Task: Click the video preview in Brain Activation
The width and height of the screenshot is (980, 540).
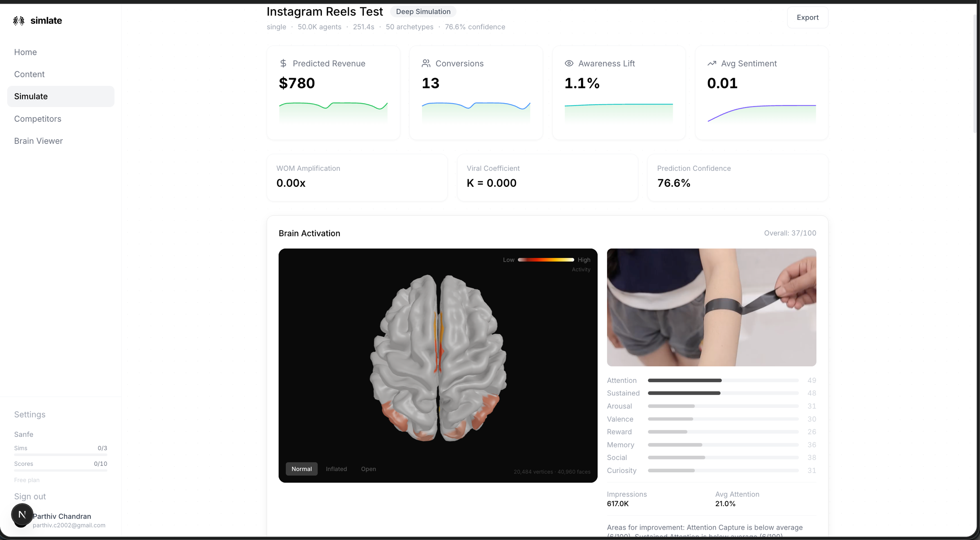Action: pyautogui.click(x=711, y=307)
